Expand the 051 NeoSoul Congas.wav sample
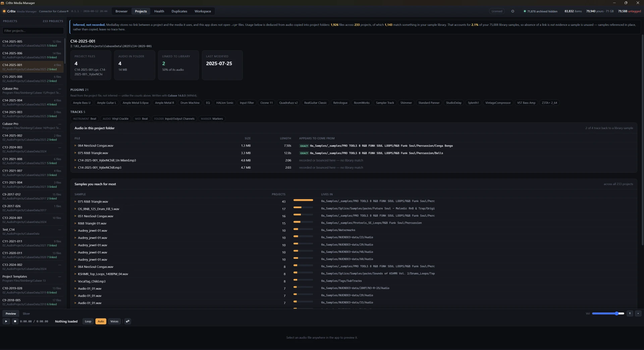644x350 pixels. point(75,216)
